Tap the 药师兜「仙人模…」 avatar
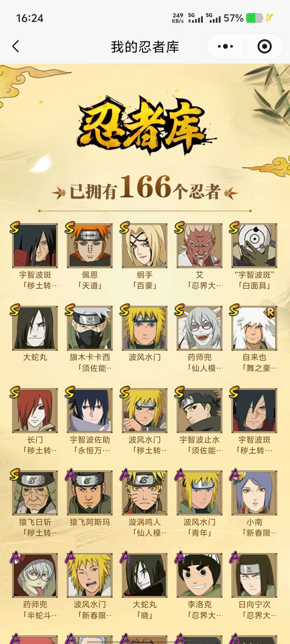The width and height of the screenshot is (290, 644). click(199, 328)
